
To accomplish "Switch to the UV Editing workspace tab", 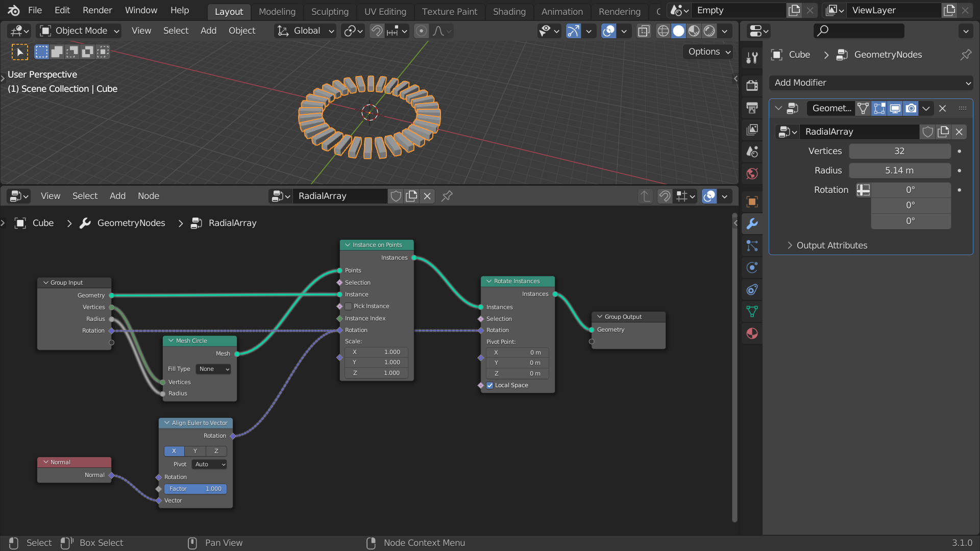I will click(385, 11).
